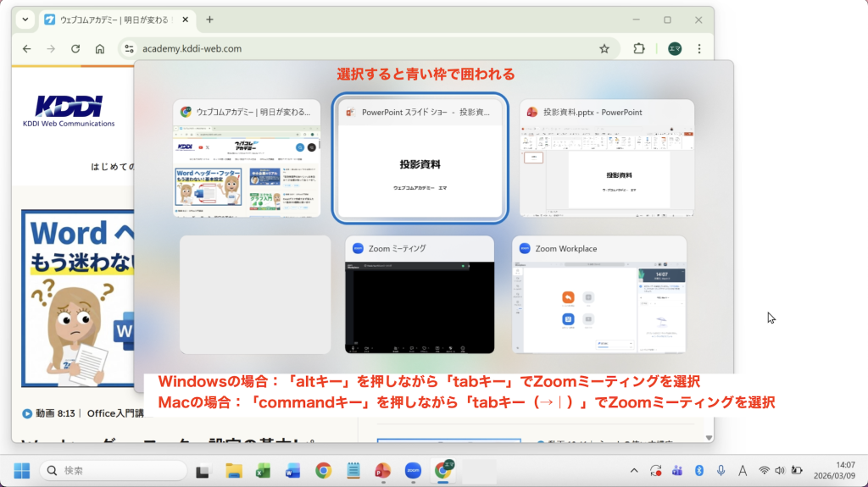Open the sync status tray icon
This screenshot has height=487, width=868.
tap(655, 471)
